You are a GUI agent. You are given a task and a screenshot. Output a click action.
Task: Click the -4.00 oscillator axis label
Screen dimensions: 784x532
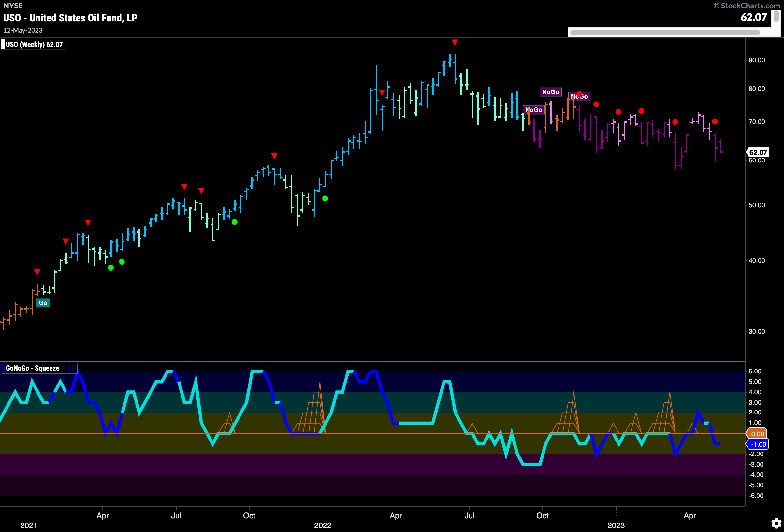coord(756,475)
